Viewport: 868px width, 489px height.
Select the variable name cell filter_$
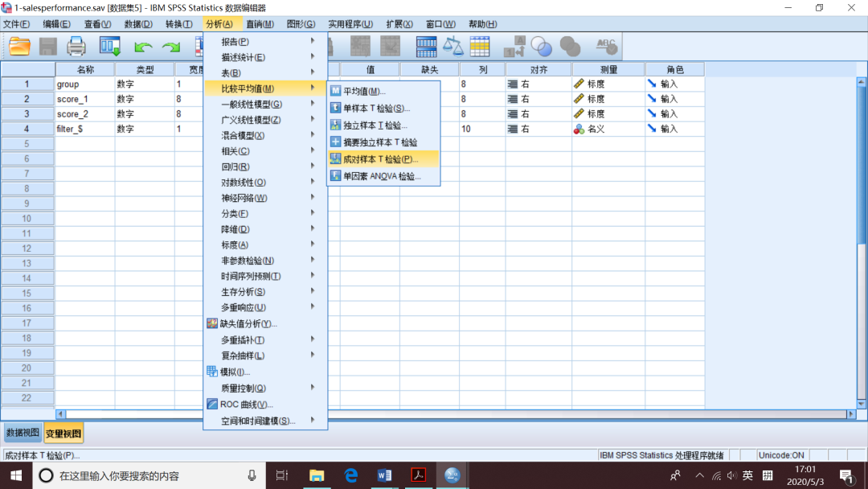coord(85,129)
